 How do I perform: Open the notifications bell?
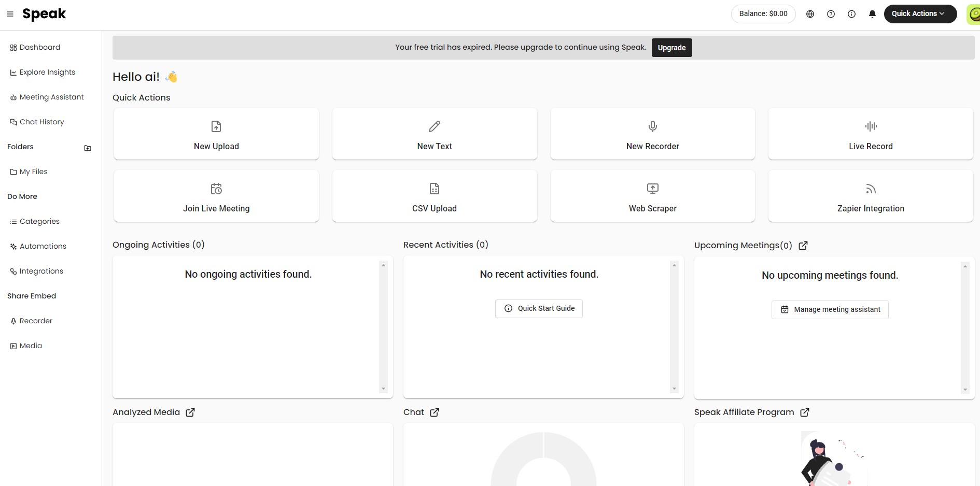click(872, 14)
